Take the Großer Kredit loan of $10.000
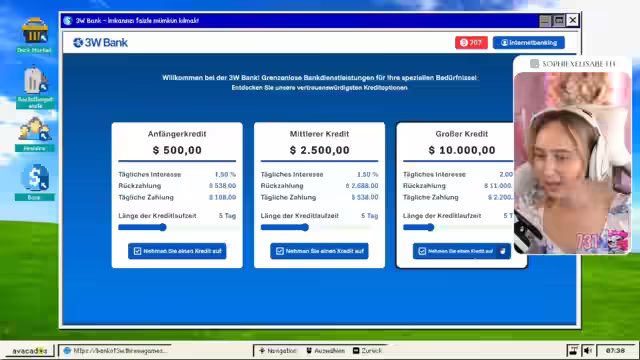This screenshot has width=640, height=360. [462, 251]
